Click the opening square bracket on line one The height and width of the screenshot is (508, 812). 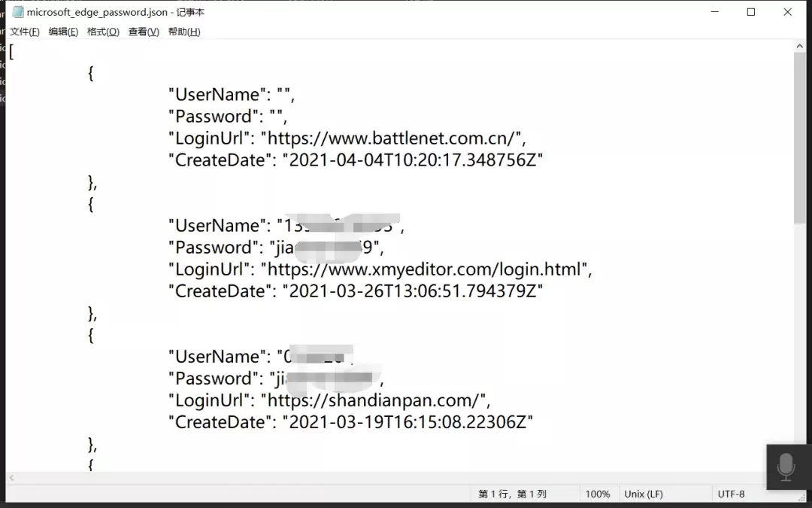click(x=11, y=51)
